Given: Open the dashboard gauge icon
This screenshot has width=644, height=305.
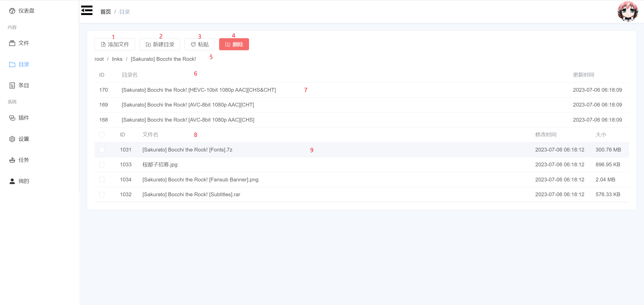Looking at the screenshot, I should click(x=12, y=11).
